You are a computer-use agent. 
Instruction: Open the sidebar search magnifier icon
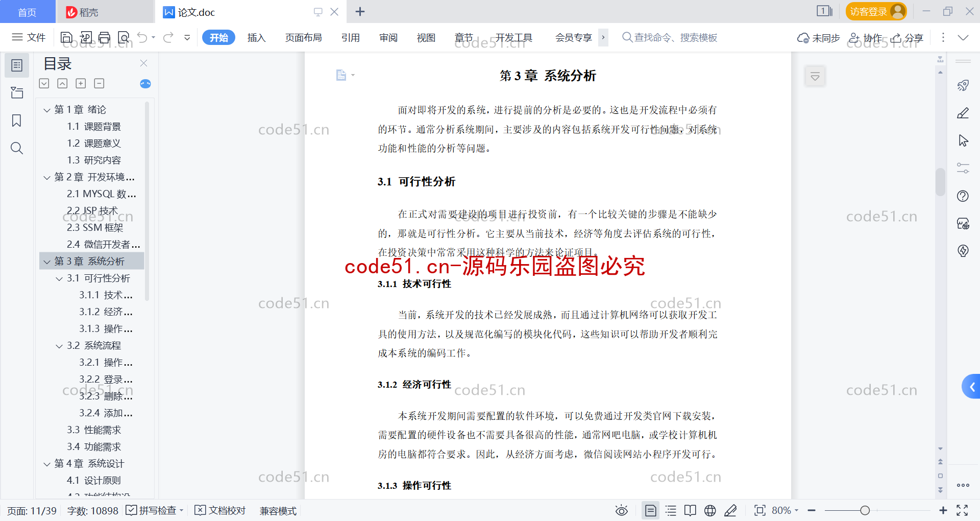[x=17, y=148]
